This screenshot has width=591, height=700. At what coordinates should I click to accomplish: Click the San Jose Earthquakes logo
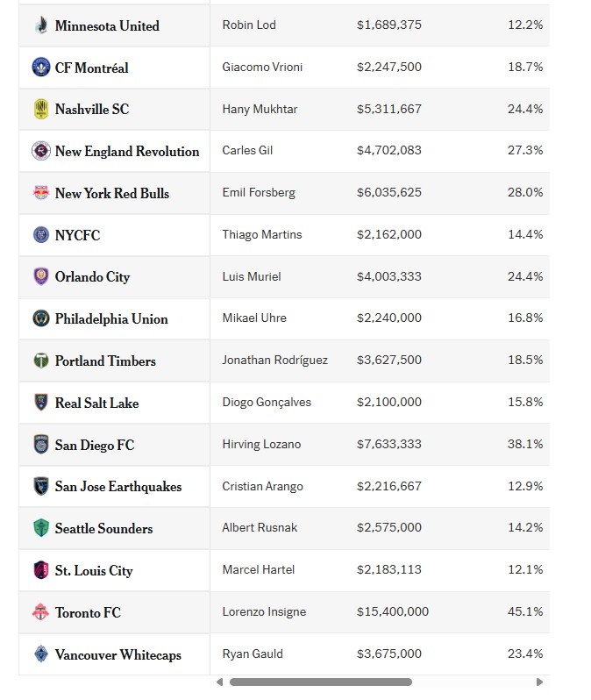(40, 486)
